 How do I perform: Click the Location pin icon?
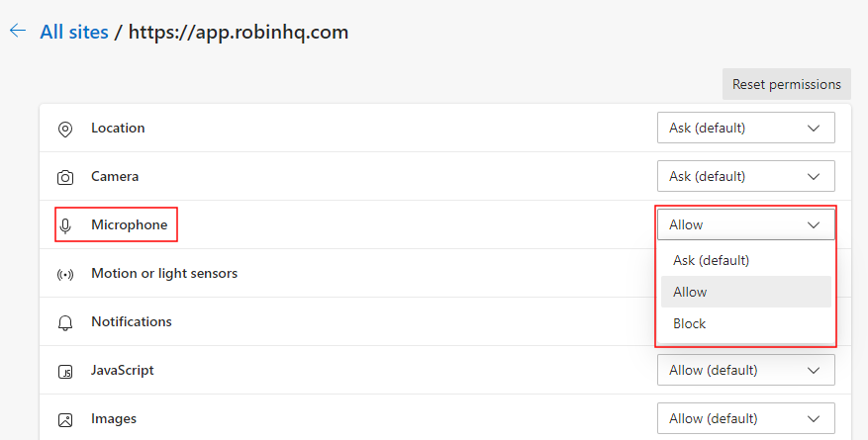pos(65,129)
